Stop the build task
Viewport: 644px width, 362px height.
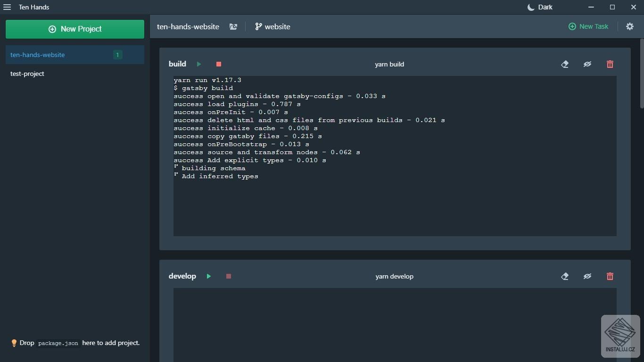(x=219, y=64)
